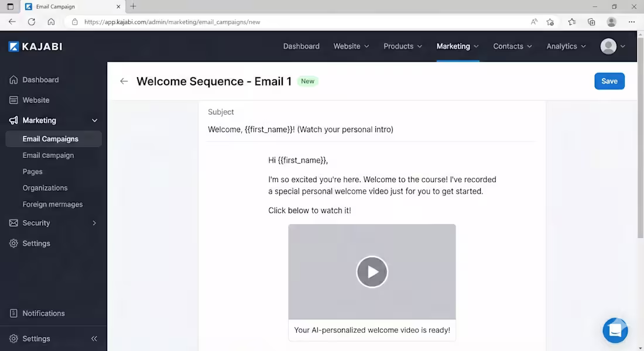Click the site lock icon
The width and height of the screenshot is (644, 351).
[x=75, y=22]
